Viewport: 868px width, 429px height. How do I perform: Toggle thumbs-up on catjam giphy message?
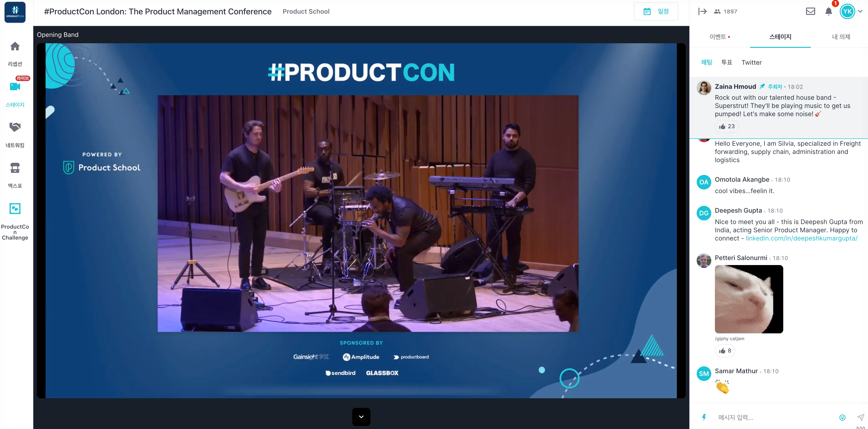pyautogui.click(x=725, y=351)
